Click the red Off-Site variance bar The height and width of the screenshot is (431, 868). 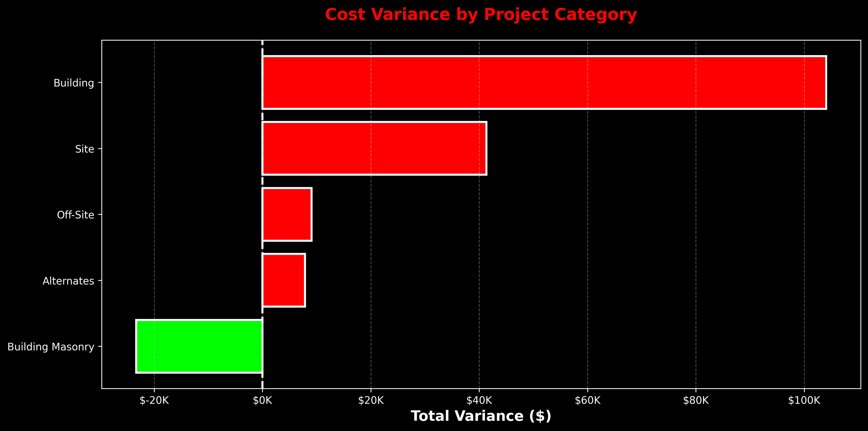click(x=286, y=215)
